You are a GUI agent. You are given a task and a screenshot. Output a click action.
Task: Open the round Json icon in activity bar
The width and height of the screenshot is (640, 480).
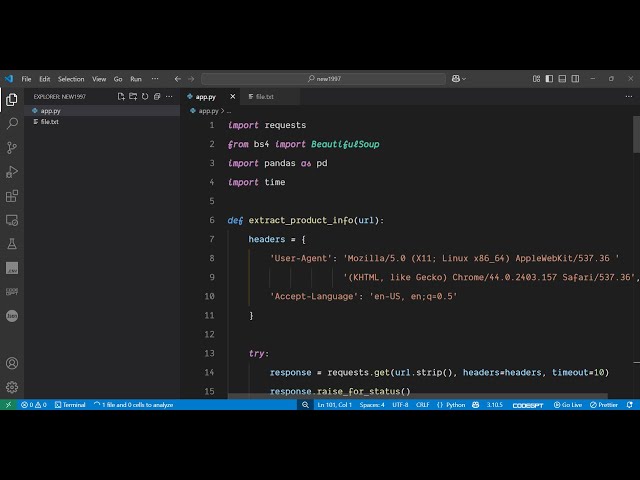point(12,316)
